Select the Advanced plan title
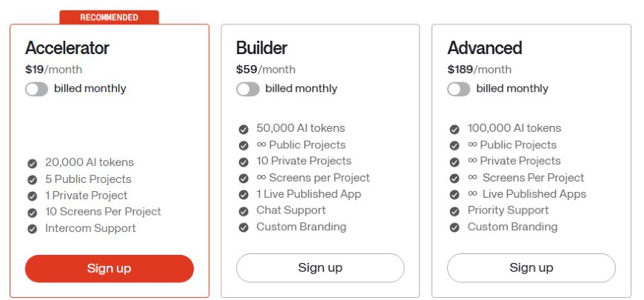Viewport: 644px width, 300px height. point(485,48)
